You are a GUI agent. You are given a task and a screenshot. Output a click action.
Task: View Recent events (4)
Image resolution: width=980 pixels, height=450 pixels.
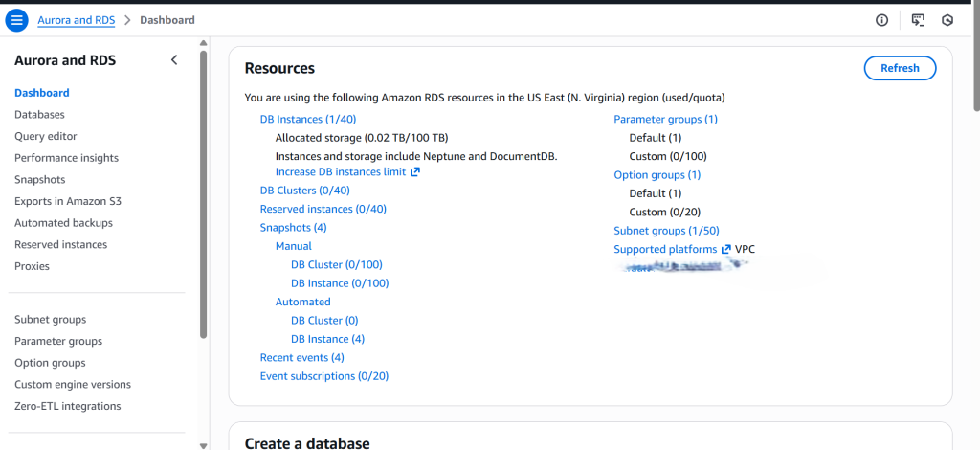click(x=301, y=358)
